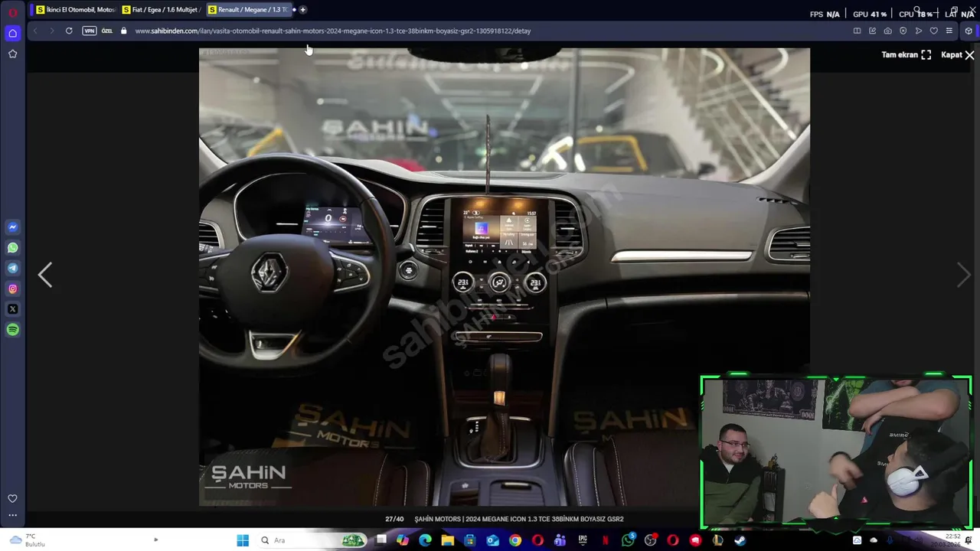Switch to İkinci El Otomobil tab
Viewport: 980px width, 551px height.
(x=75, y=10)
